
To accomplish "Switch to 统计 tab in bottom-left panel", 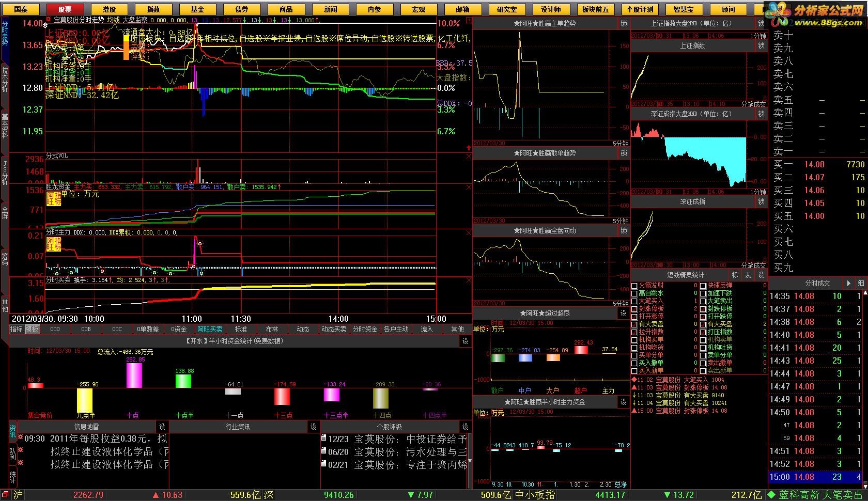I will tap(13, 476).
